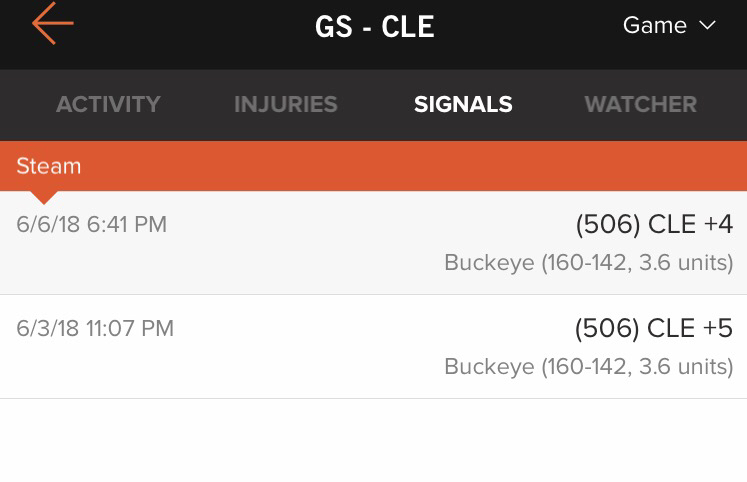Switch to the Activity tab
Viewport: 747px width, 482px height.
[108, 104]
